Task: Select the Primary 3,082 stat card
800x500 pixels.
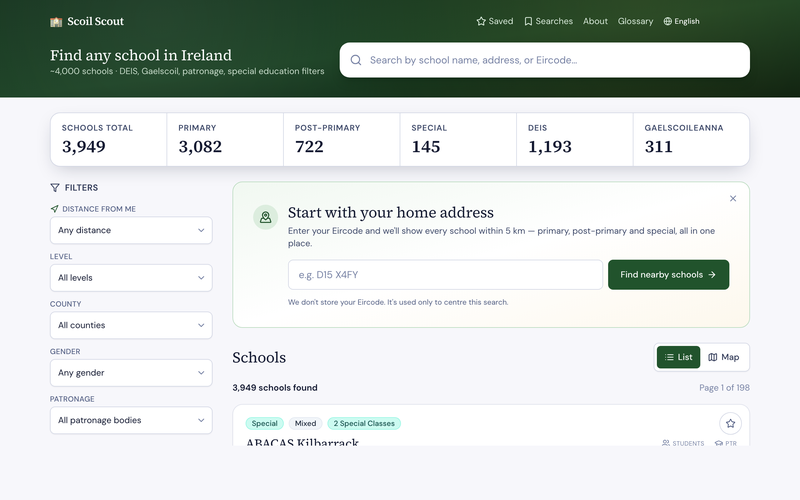Action: pyautogui.click(x=225, y=139)
